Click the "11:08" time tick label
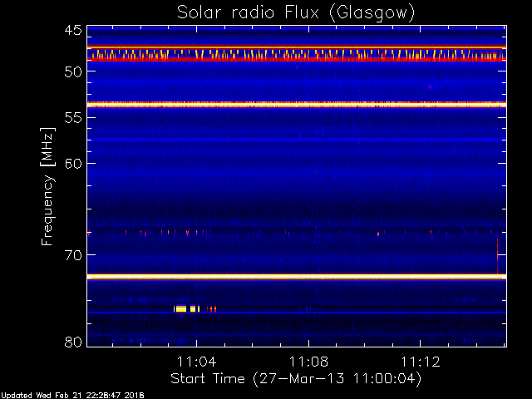 tap(308, 362)
